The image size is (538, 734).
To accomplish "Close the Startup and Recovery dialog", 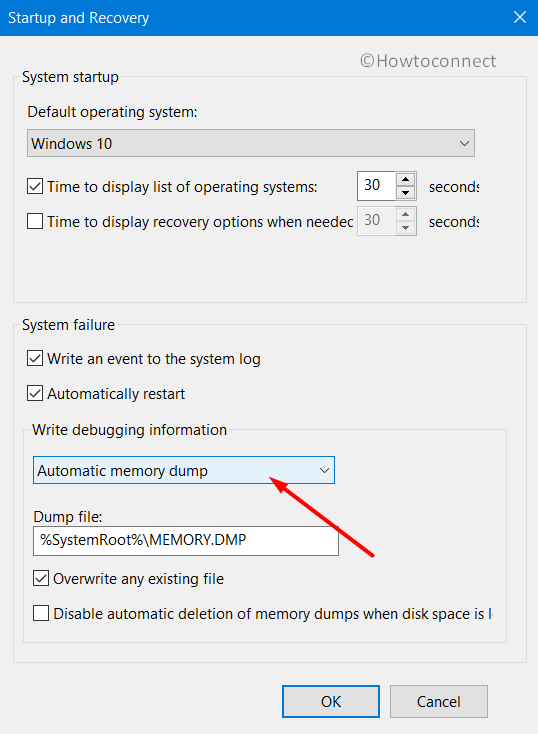I will click(x=520, y=18).
